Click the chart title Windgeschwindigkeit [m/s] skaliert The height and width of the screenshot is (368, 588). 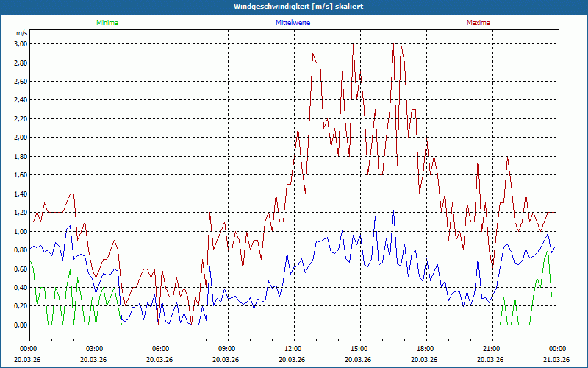(x=294, y=7)
